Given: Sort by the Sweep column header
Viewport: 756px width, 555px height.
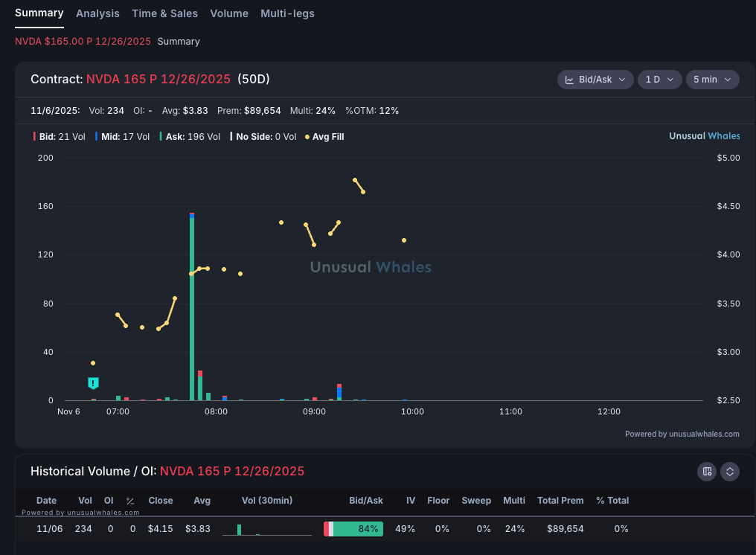Looking at the screenshot, I should point(476,501).
